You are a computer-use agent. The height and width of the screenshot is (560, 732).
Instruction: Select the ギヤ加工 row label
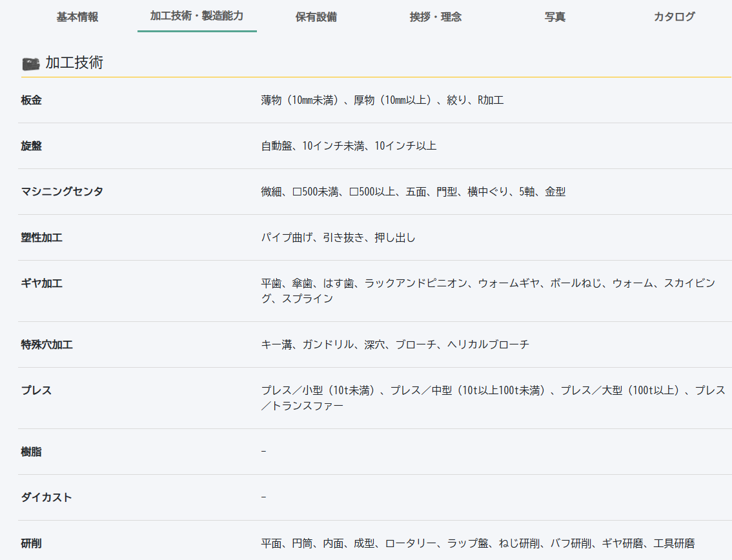42,283
